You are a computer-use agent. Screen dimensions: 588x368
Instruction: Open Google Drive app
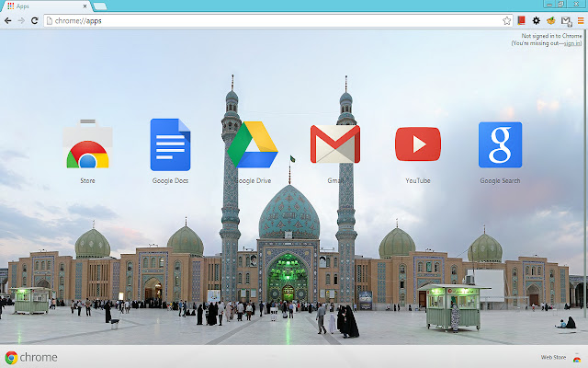tap(253, 144)
